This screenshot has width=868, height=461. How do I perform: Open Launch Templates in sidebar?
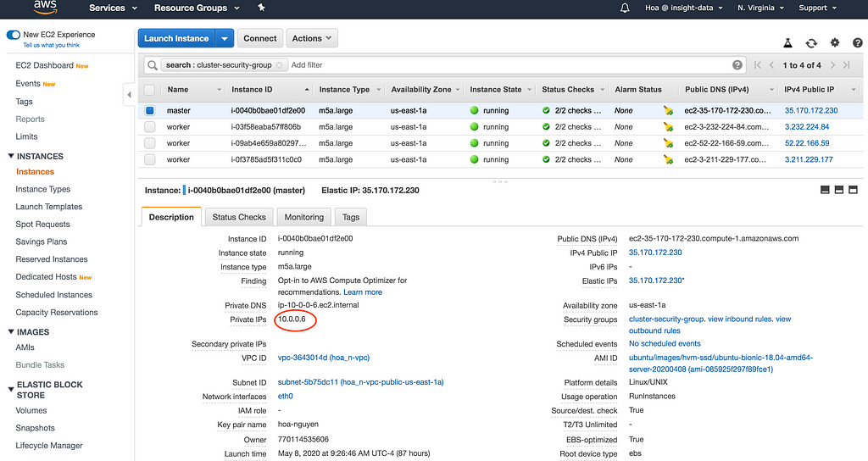48,207
